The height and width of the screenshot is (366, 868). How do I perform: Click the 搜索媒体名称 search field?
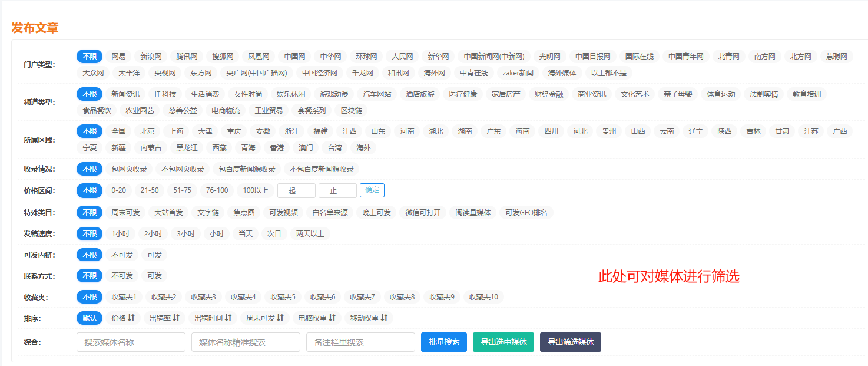tap(131, 342)
